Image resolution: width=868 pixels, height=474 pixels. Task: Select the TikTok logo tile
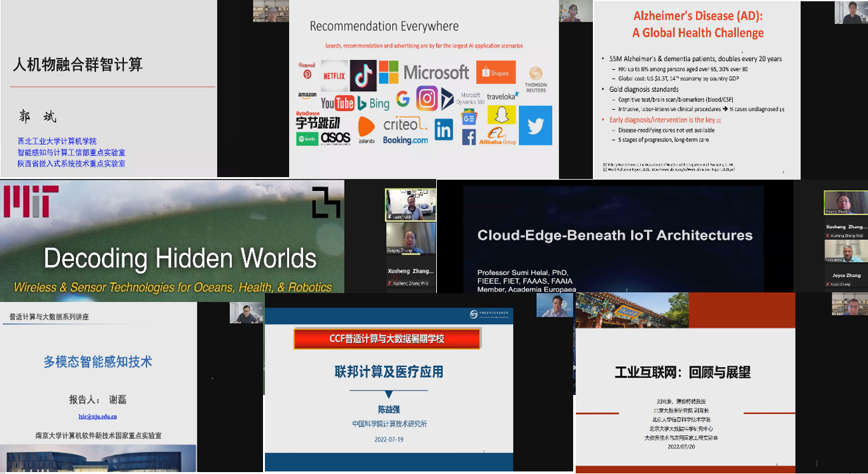point(364,76)
